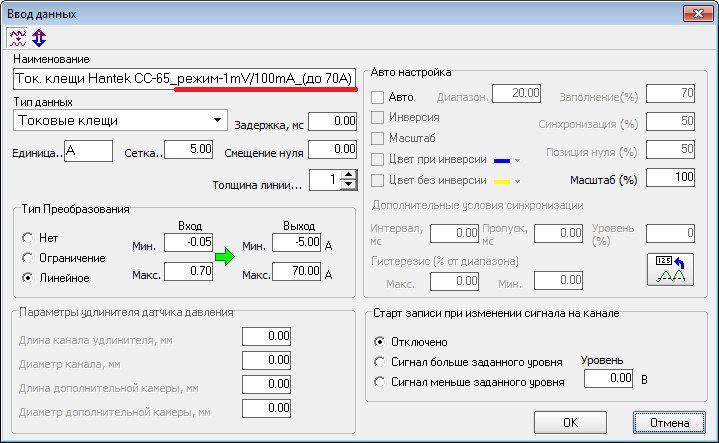Click the Гистерезис Мин. field
Image resolution: width=719 pixels, height=443 pixels.
[x=559, y=280]
